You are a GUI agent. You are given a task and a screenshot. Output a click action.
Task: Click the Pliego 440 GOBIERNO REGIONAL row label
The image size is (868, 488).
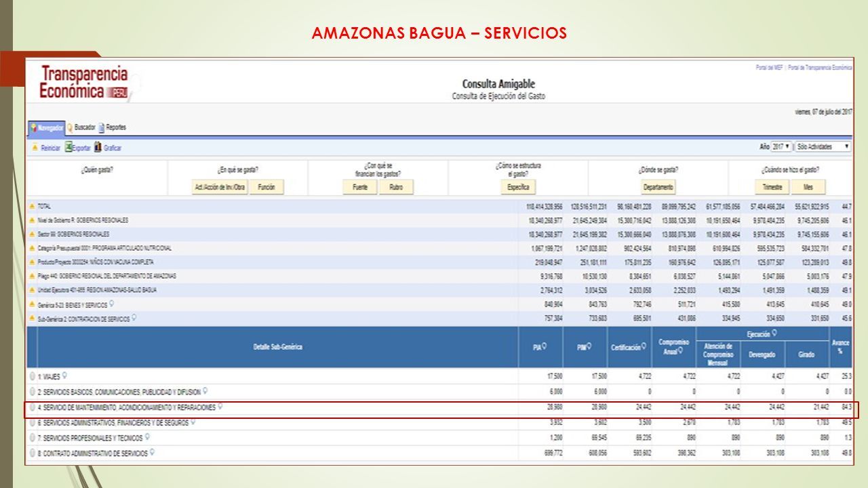107,276
